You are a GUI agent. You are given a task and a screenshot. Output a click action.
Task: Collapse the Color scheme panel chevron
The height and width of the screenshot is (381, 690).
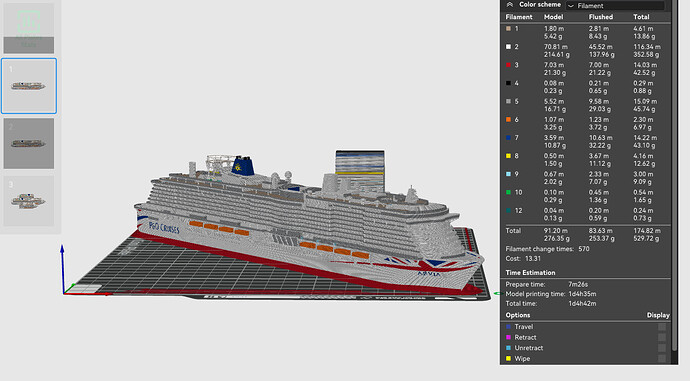coord(510,5)
